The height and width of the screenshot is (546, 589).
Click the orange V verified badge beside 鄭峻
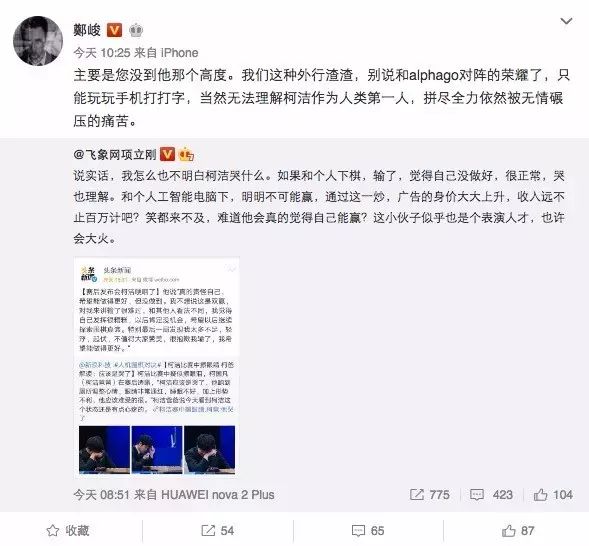point(115,30)
